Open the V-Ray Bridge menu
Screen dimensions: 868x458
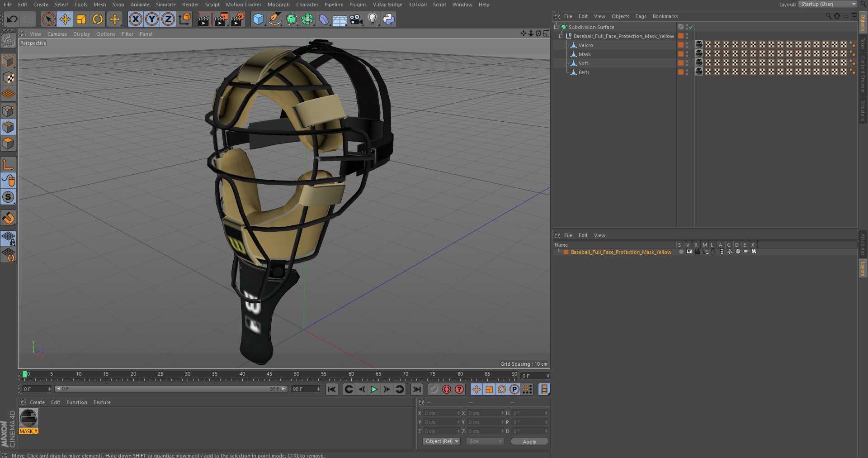tap(387, 5)
